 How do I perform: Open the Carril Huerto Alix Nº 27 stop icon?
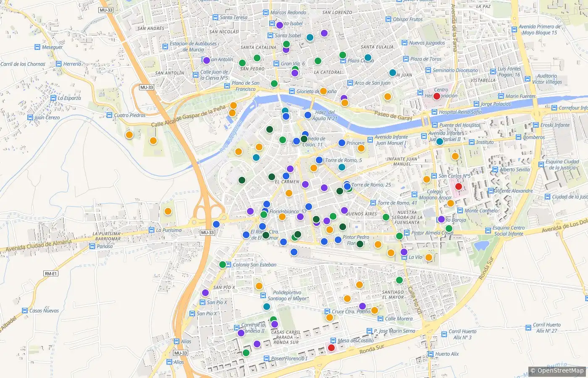[x=528, y=328]
